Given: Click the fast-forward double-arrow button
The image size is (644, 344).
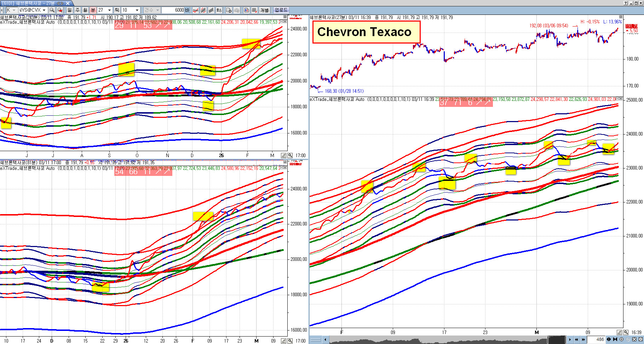Looking at the screenshot, I should pos(583,339).
